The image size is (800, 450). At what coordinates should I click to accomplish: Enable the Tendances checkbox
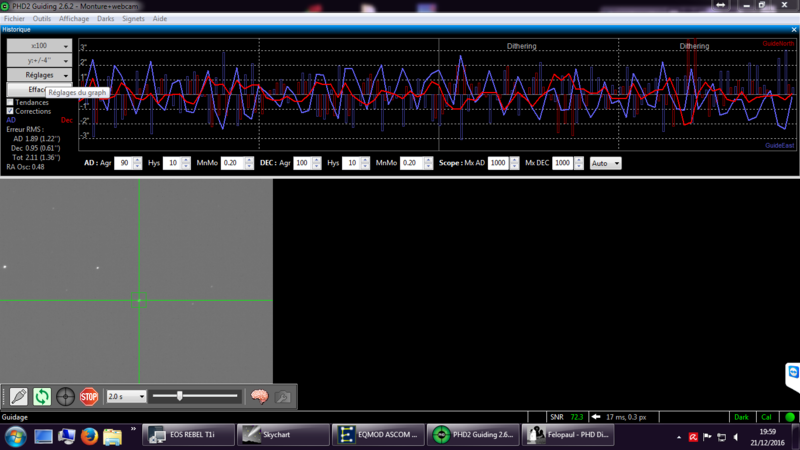click(10, 103)
